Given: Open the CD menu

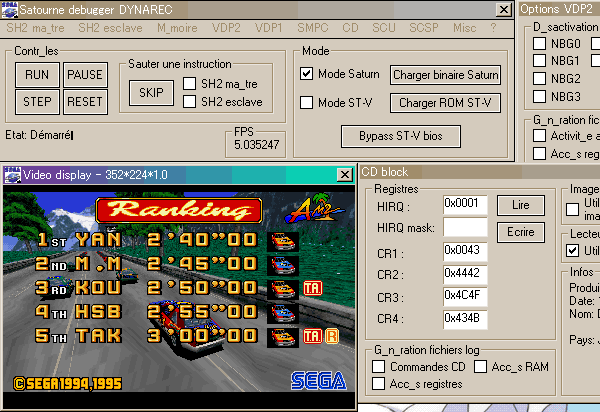Looking at the screenshot, I should tap(350, 28).
